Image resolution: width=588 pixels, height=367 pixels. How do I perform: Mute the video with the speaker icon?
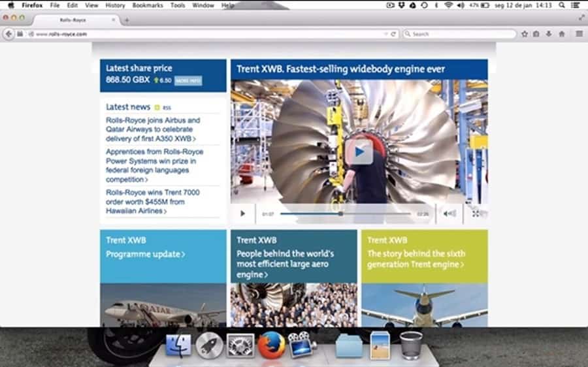pyautogui.click(x=449, y=214)
